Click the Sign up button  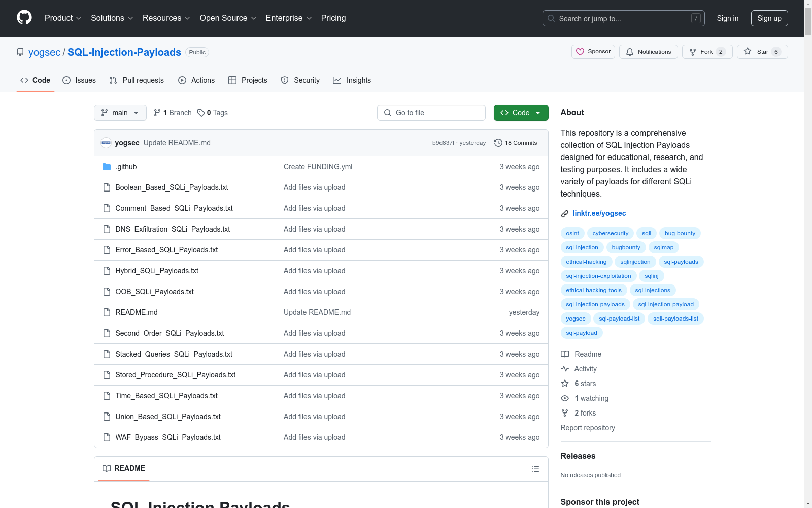tap(769, 18)
